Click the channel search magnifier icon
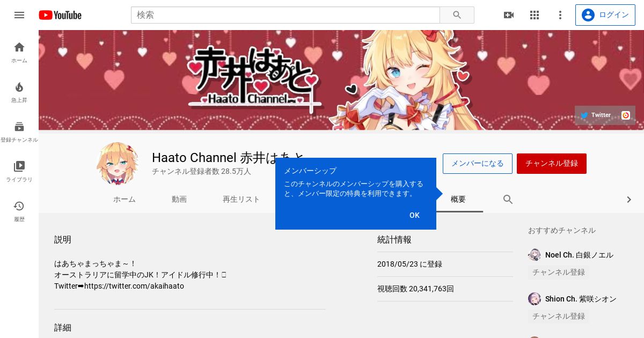The height and width of the screenshot is (338, 644). click(508, 200)
